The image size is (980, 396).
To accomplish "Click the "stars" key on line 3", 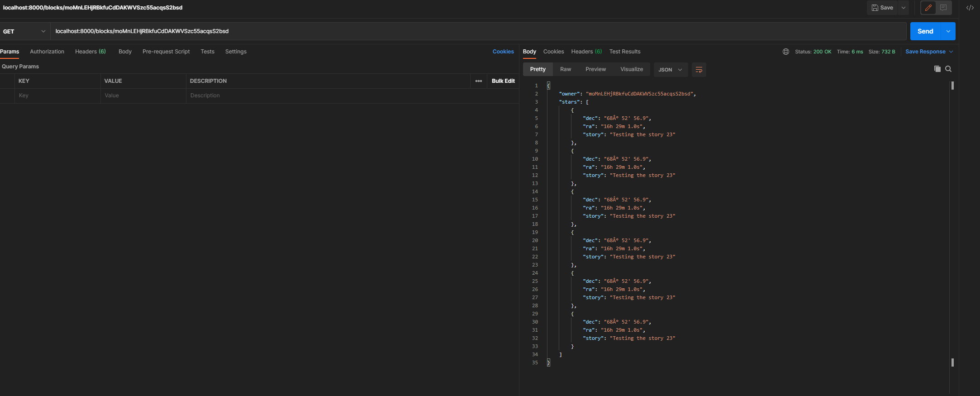I will 569,102.
